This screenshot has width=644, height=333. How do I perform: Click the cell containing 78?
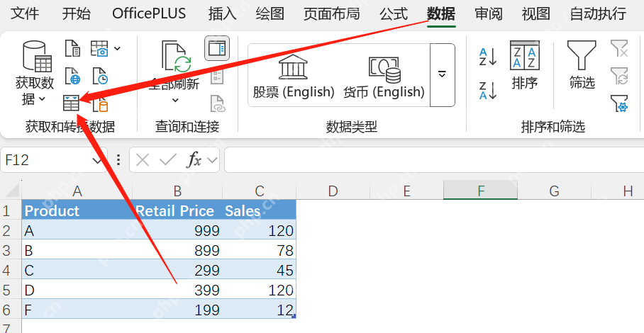tap(259, 250)
